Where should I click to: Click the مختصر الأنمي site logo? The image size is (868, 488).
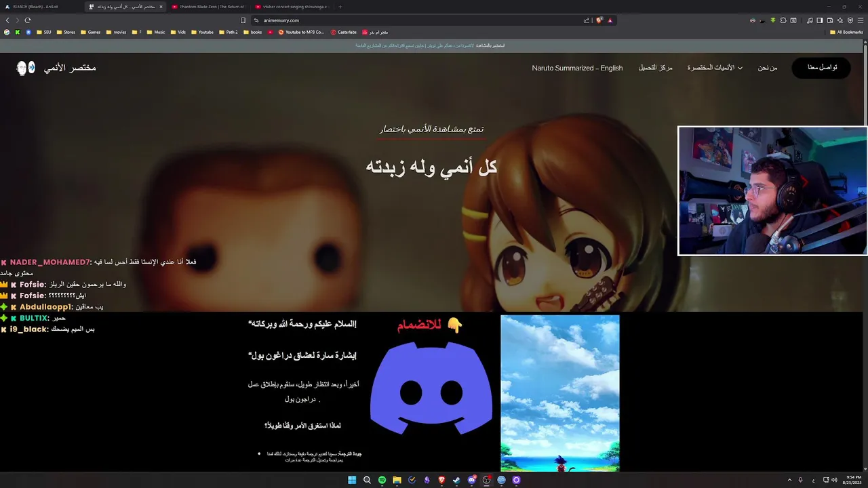(56, 68)
